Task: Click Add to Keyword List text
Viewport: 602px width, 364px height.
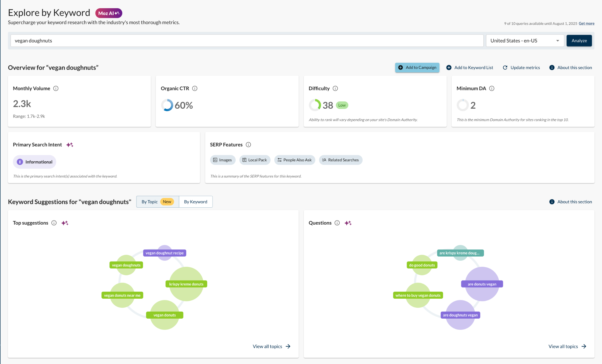Action: point(474,68)
